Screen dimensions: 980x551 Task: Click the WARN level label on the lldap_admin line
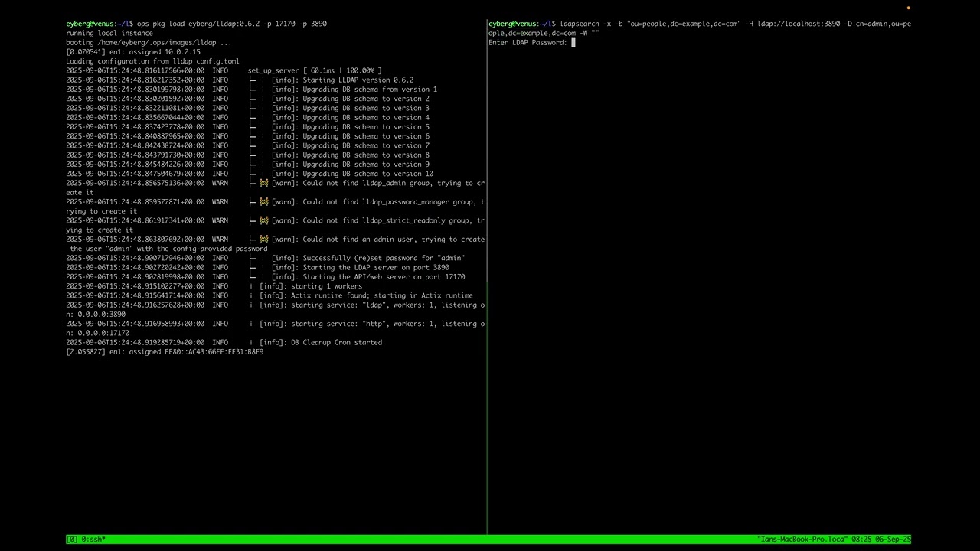(x=220, y=184)
